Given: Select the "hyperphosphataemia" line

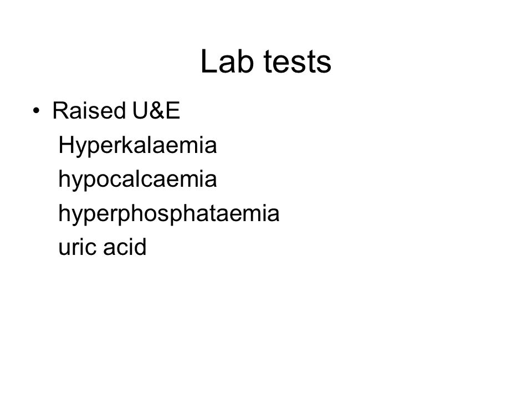Looking at the screenshot, I should tap(168, 214).
